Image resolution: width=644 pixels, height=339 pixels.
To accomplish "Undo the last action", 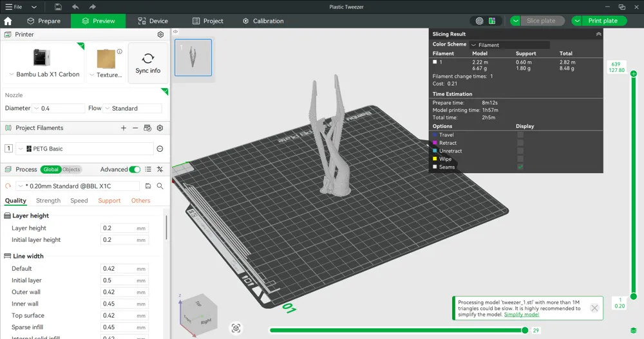I will [x=75, y=6].
